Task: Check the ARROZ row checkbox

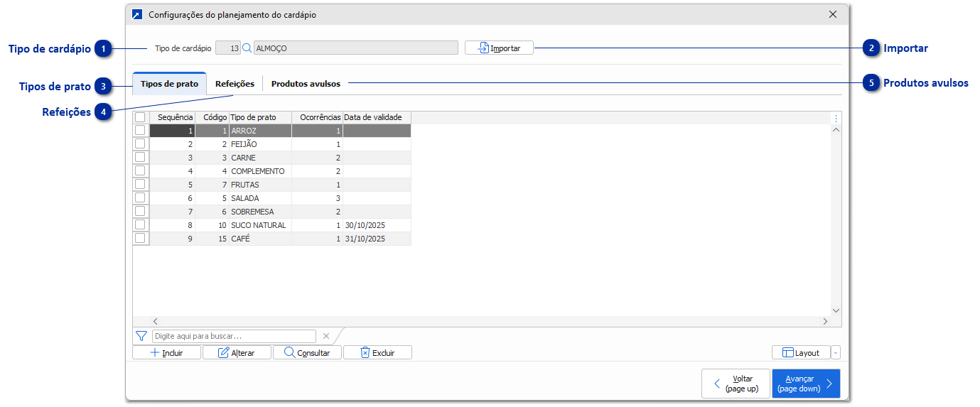Action: [140, 131]
